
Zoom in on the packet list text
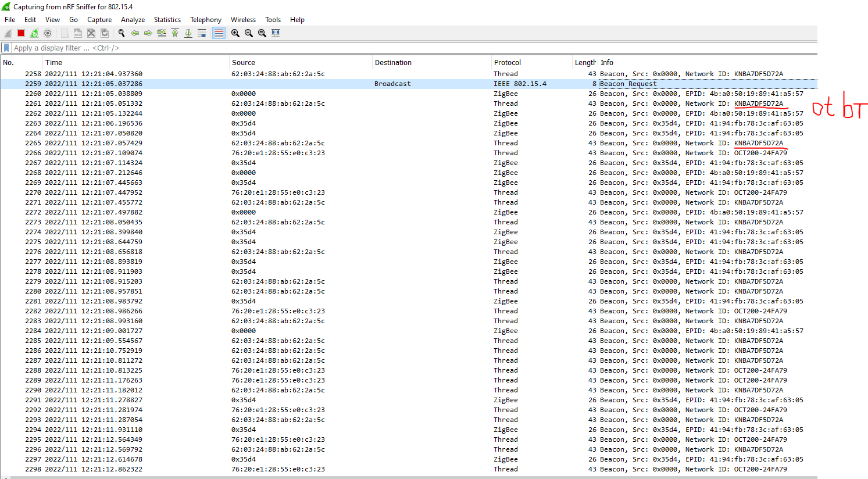click(x=235, y=33)
